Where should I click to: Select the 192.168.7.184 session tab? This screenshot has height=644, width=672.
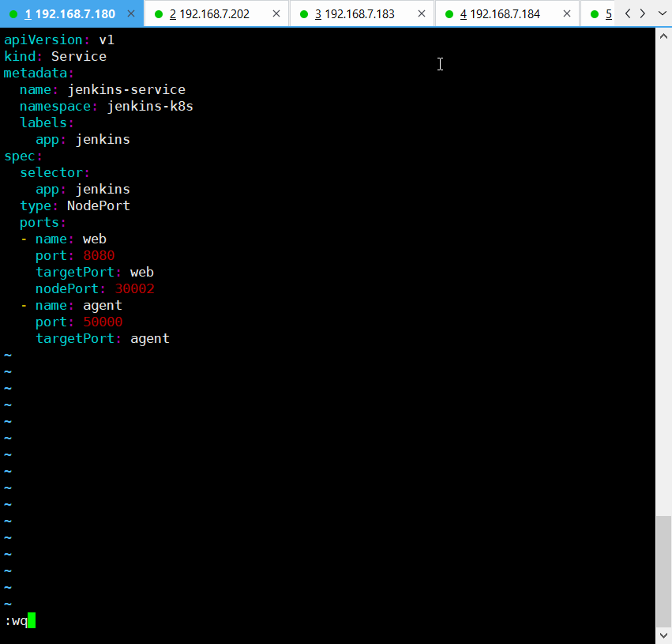tap(504, 14)
